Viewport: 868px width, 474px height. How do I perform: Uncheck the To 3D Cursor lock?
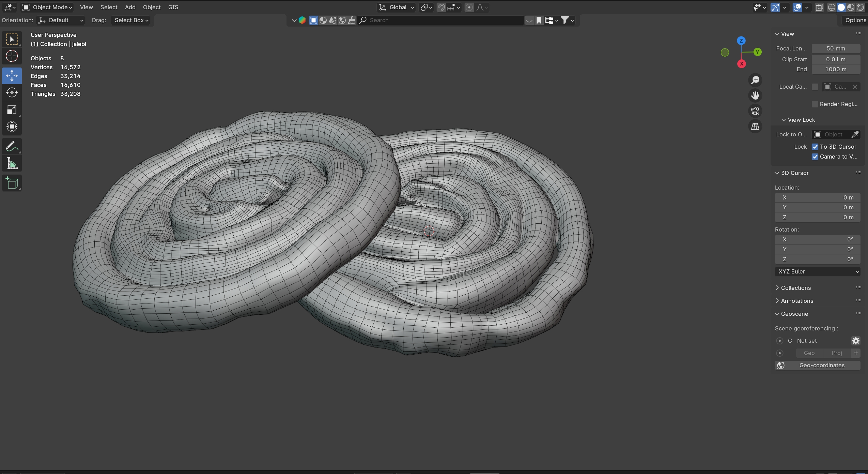click(815, 147)
